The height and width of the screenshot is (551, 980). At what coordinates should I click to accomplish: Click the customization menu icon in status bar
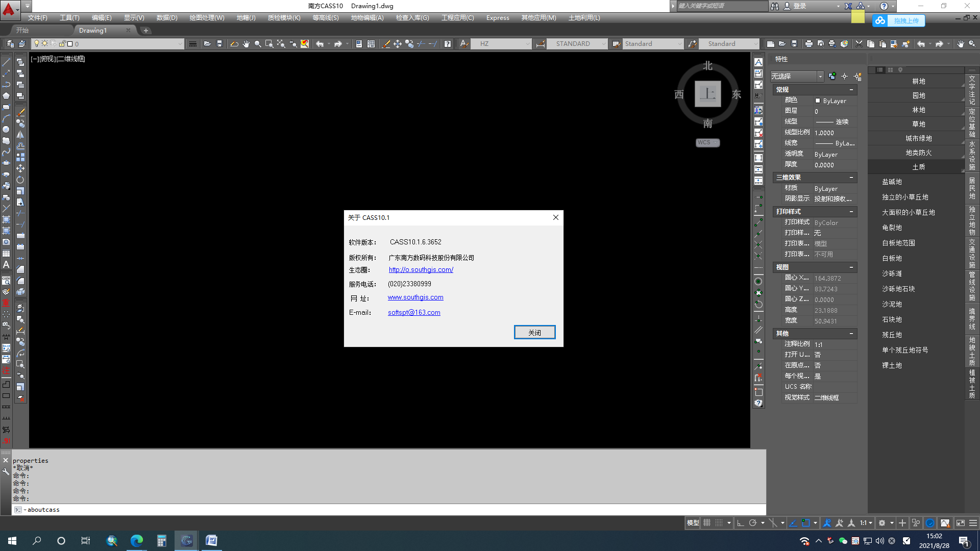coord(973,523)
